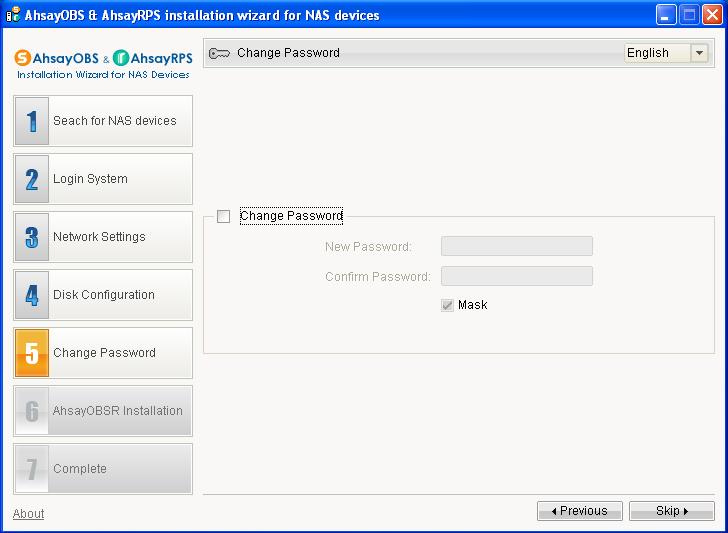Click the New Password label

tap(368, 247)
